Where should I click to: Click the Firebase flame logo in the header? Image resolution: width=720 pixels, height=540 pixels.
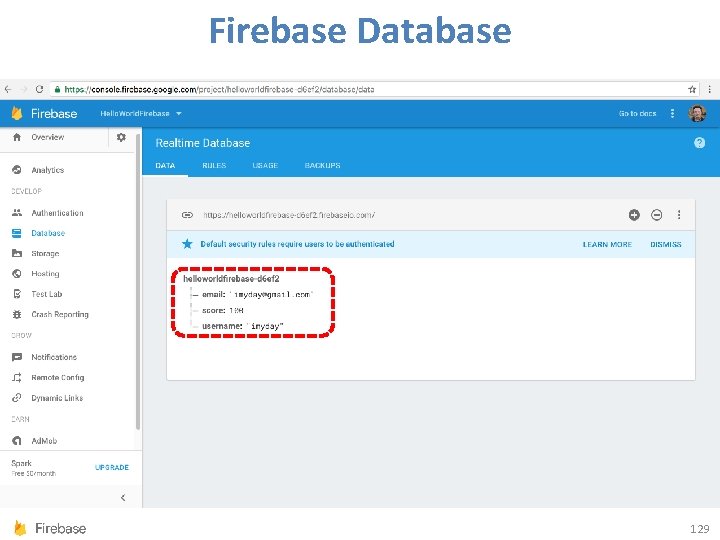(x=17, y=113)
